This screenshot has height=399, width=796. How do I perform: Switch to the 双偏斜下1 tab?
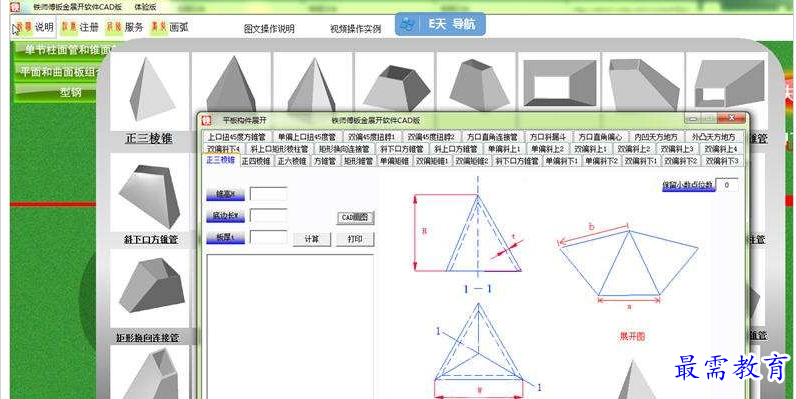pyautogui.click(x=641, y=161)
